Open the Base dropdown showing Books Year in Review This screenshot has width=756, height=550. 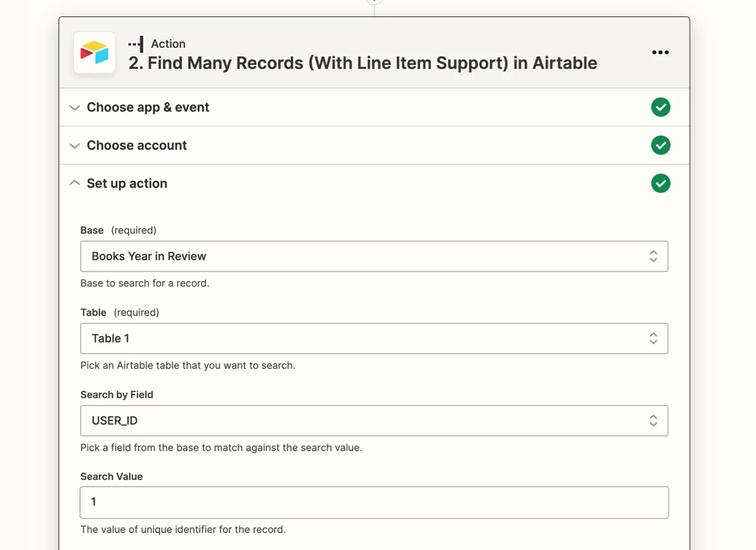374,256
